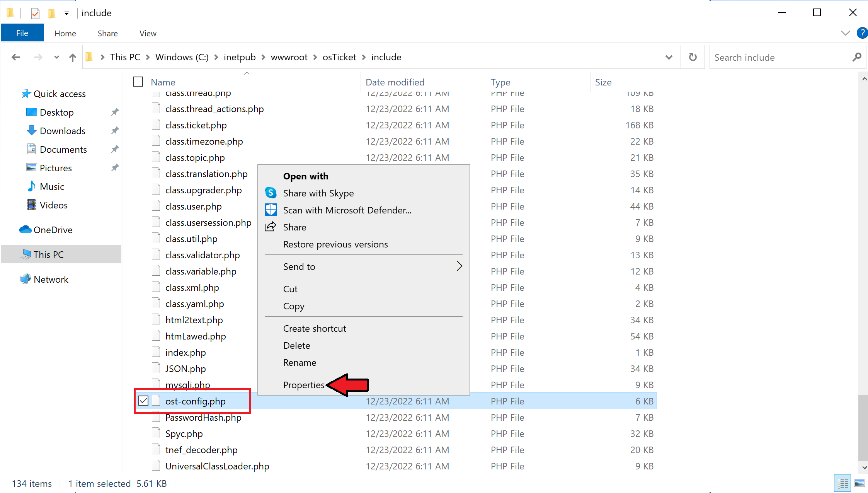This screenshot has height=493, width=868.
Task: Open the address bar history dropdown
Action: pyautogui.click(x=669, y=57)
